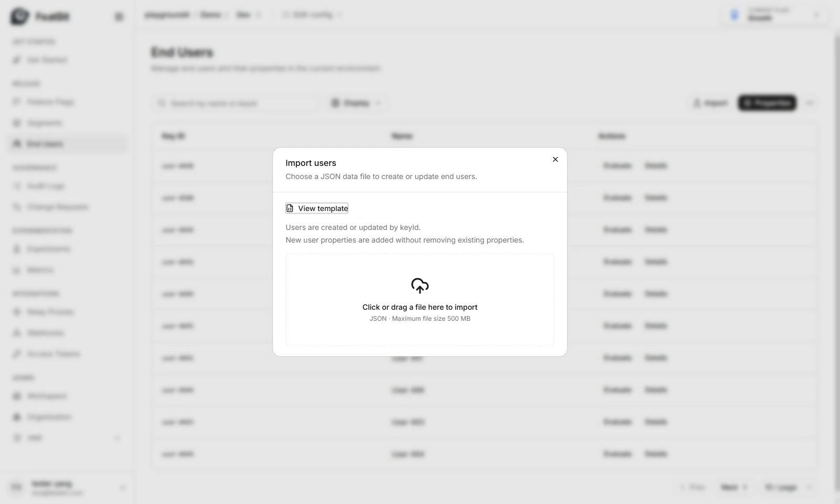Screen dimensions: 840x504
Task: Click the dark Properties button
Action: click(767, 103)
